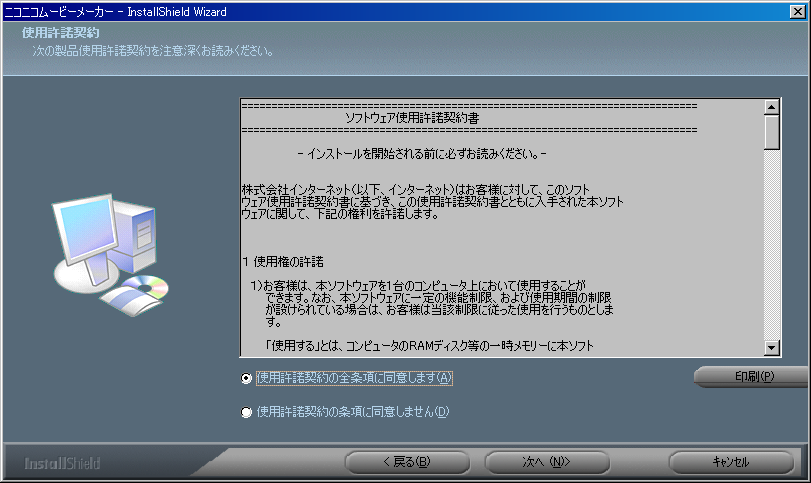Click the 'インストールを開始される前に' notice line
This screenshot has height=483, width=811.
pos(422,154)
